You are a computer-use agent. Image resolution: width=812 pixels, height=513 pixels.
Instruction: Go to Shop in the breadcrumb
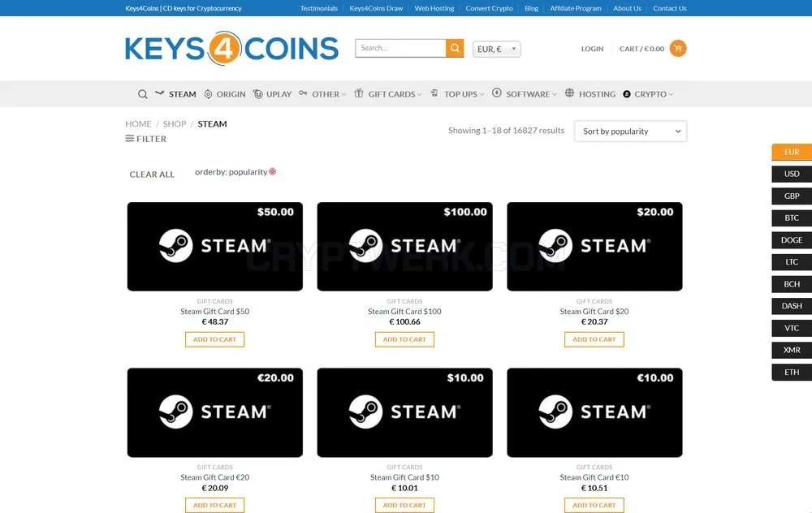(x=175, y=123)
